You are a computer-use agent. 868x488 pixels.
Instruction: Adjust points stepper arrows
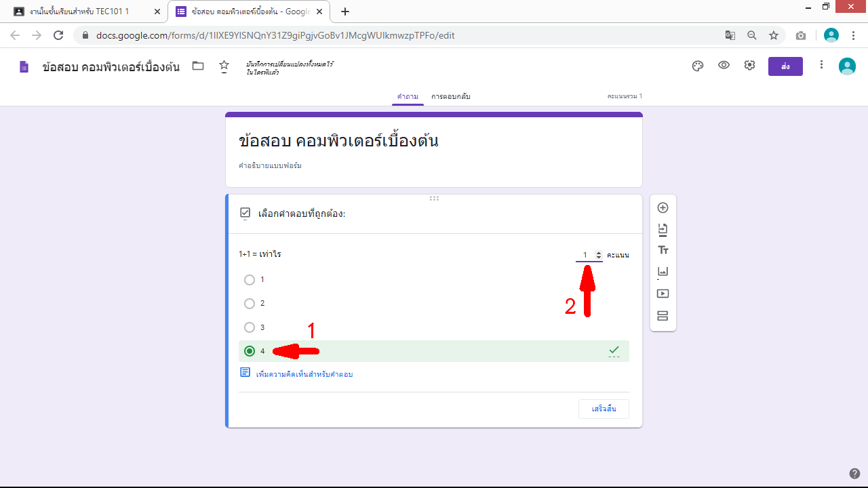[598, 255]
